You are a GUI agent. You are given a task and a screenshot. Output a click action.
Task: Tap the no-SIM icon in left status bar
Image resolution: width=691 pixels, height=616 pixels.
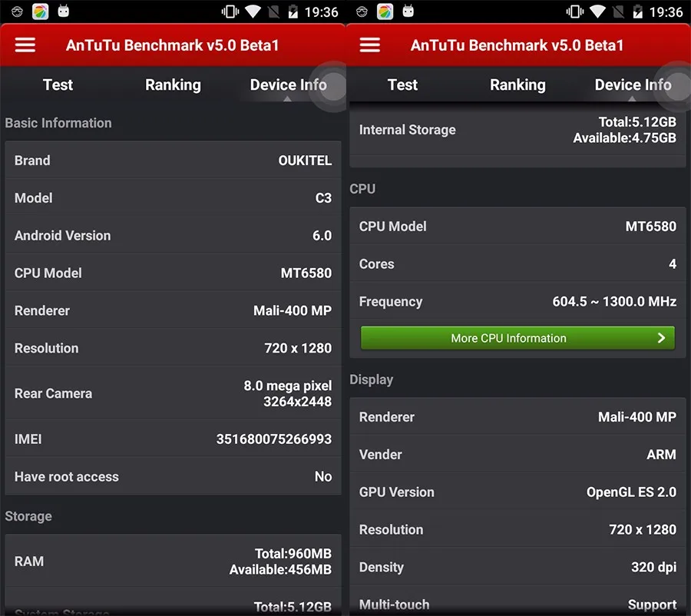click(x=273, y=12)
